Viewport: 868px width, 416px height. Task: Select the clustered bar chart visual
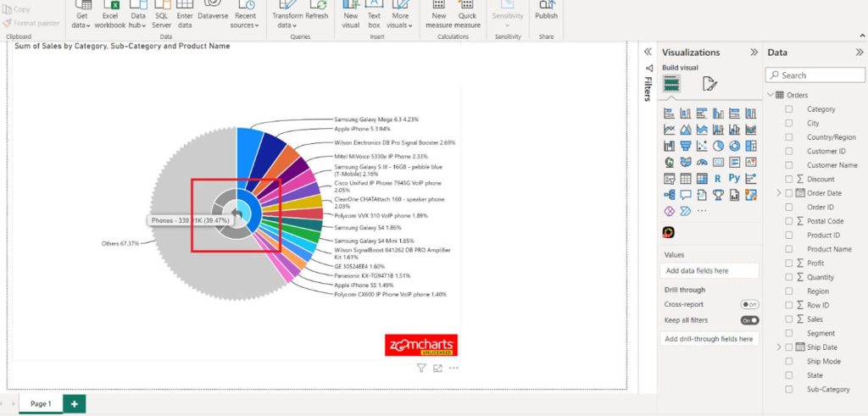tap(702, 114)
